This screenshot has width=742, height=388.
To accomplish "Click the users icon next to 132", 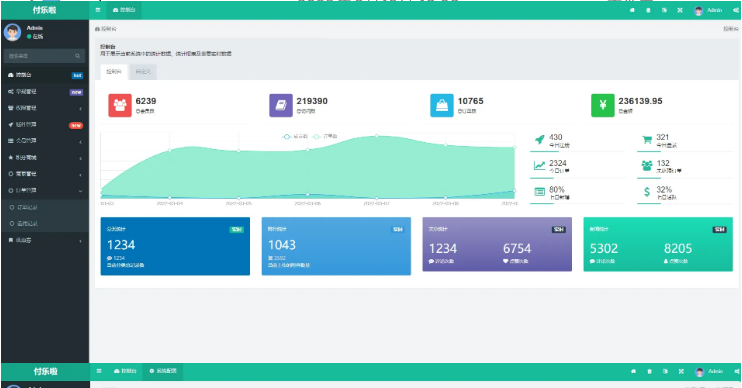I will tap(647, 166).
